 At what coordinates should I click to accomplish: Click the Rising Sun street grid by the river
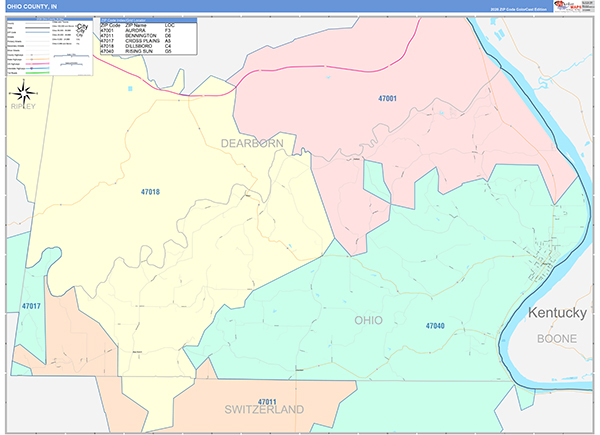click(545, 261)
